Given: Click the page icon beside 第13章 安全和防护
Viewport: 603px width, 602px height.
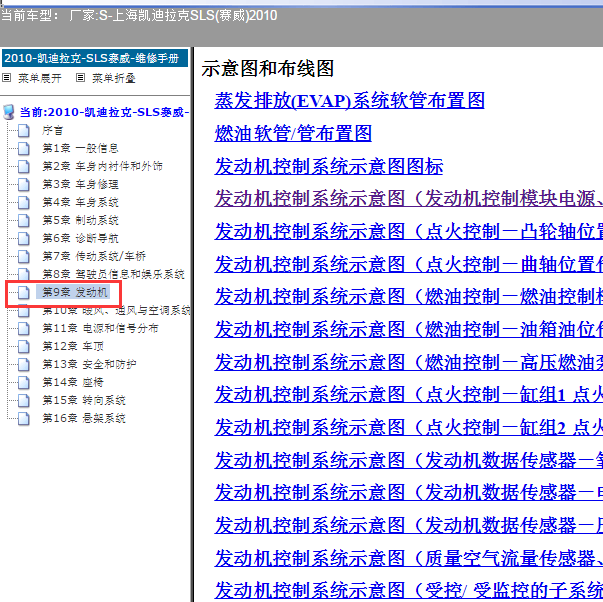Looking at the screenshot, I should [x=23, y=364].
